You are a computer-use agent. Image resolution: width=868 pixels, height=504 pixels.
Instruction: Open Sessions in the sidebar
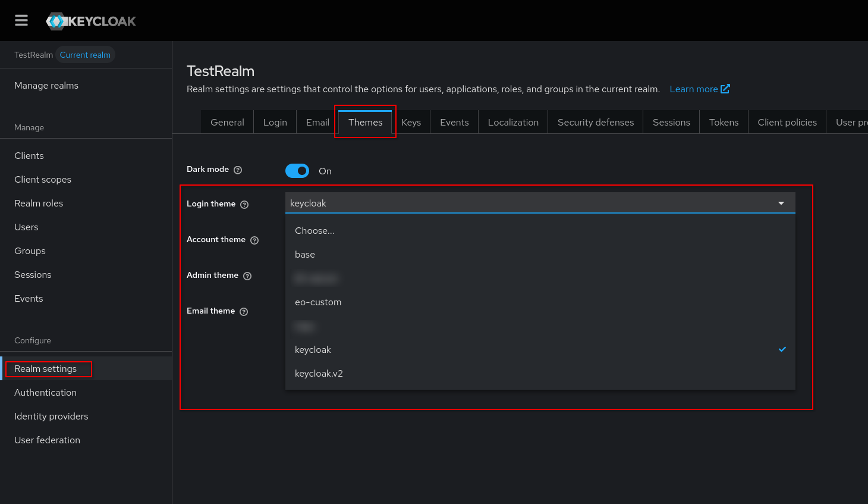(x=86, y=275)
